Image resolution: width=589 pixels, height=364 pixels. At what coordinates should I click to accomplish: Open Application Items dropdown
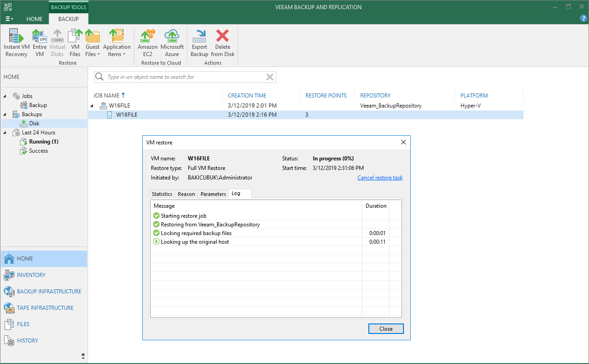click(117, 43)
